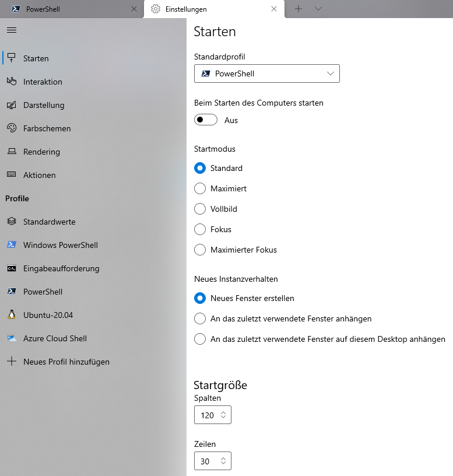Open the Darstellung settings page
Image resolution: width=453 pixels, height=476 pixels.
coord(93,105)
